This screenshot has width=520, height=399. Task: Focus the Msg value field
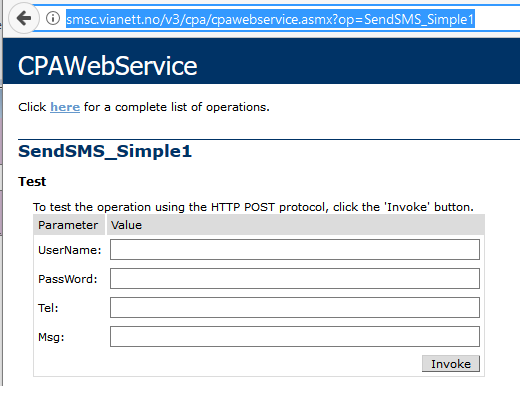tap(295, 336)
